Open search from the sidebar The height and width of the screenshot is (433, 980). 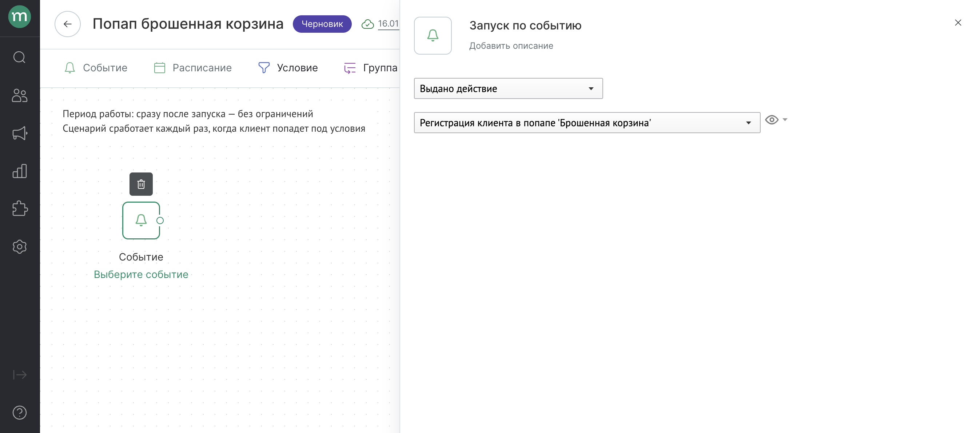[x=19, y=57]
